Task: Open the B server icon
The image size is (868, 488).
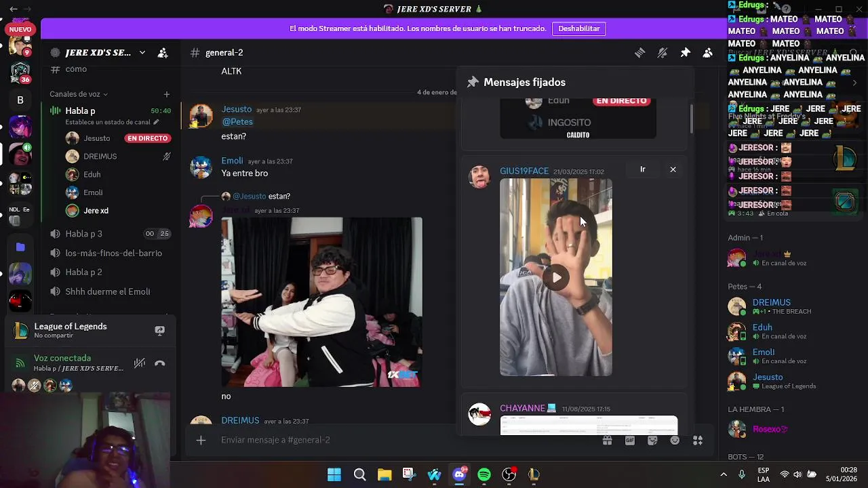Action: point(20,100)
